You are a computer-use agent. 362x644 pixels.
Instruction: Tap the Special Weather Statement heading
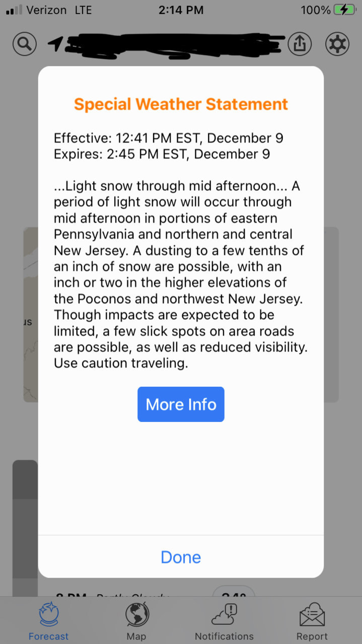pyautogui.click(x=181, y=104)
